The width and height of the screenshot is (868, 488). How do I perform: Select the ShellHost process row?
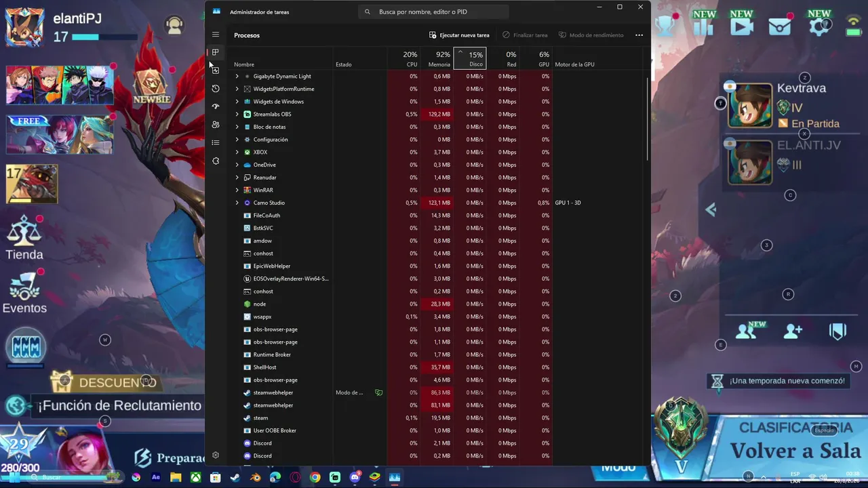point(436,367)
